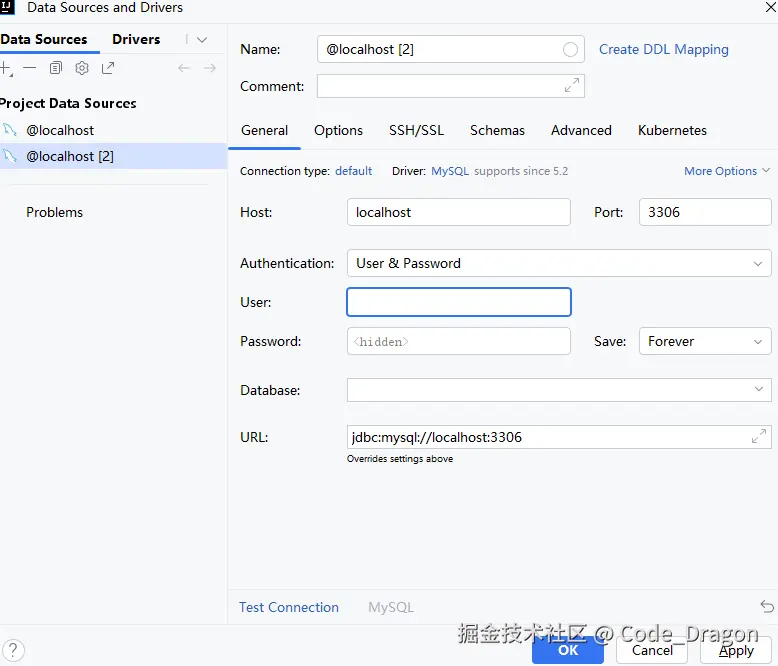Focus the User input field
778x666 pixels.
[458, 302]
